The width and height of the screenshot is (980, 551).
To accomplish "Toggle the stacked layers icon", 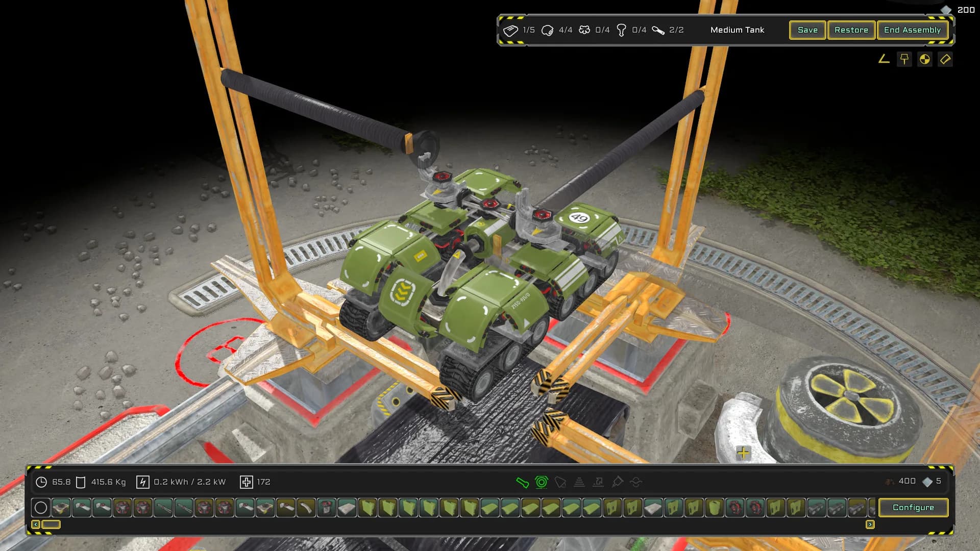I will [x=579, y=482].
